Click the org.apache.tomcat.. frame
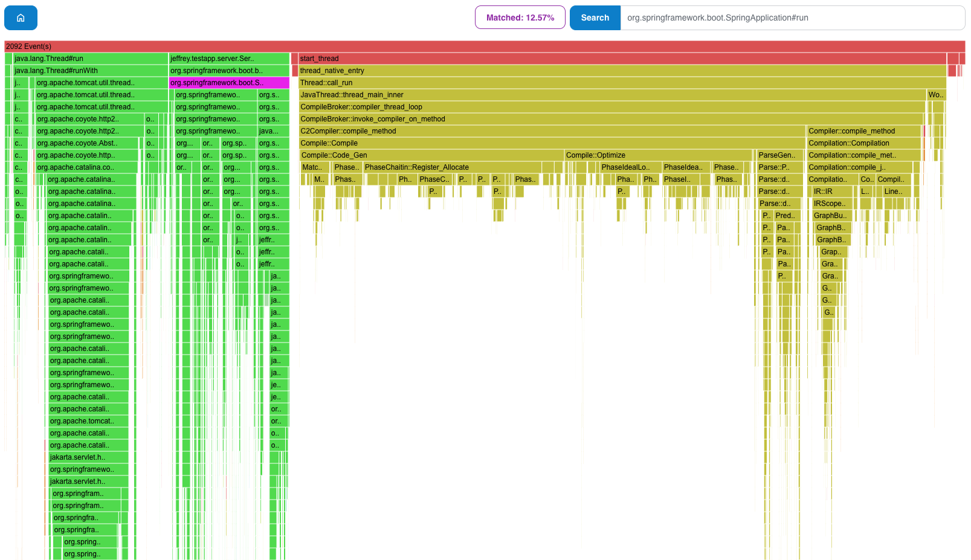Screen dimensions: 971x560 point(88,421)
